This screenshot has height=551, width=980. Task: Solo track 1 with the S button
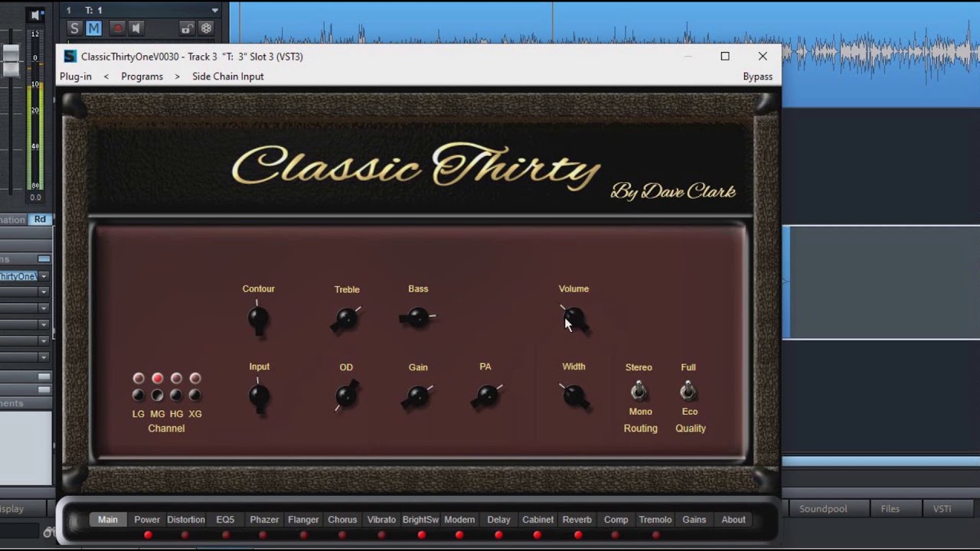(x=74, y=28)
